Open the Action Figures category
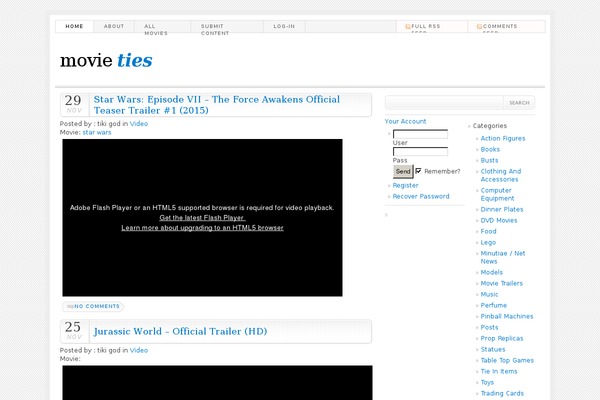The image size is (600, 400). [x=503, y=139]
